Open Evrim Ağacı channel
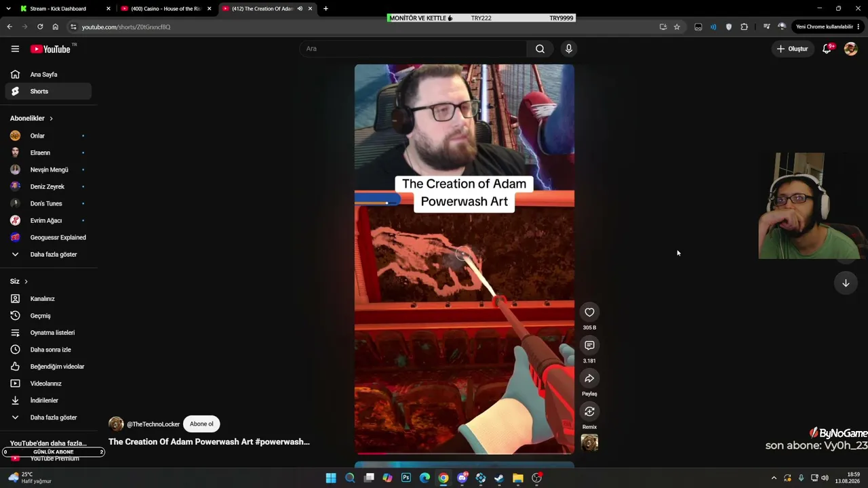The height and width of the screenshot is (488, 868). (x=47, y=220)
